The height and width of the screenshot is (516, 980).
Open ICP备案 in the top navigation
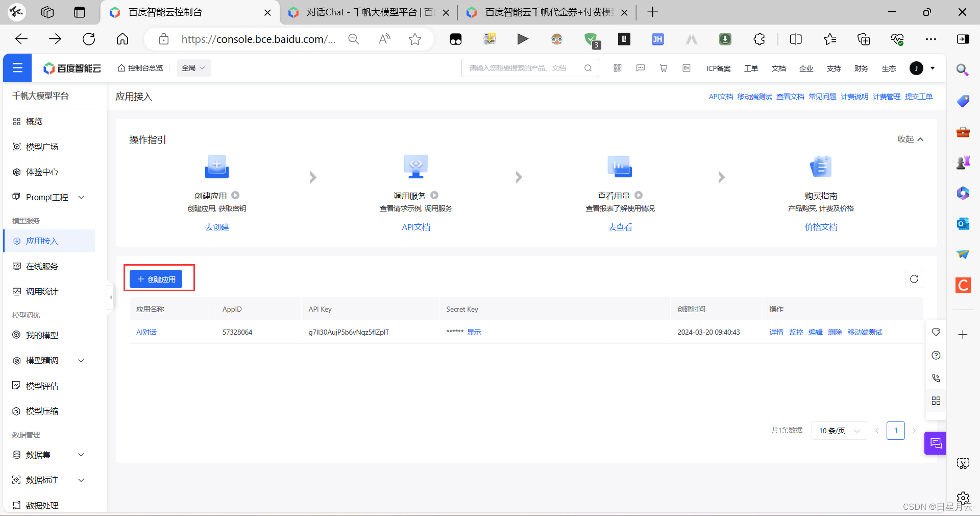pyautogui.click(x=719, y=68)
